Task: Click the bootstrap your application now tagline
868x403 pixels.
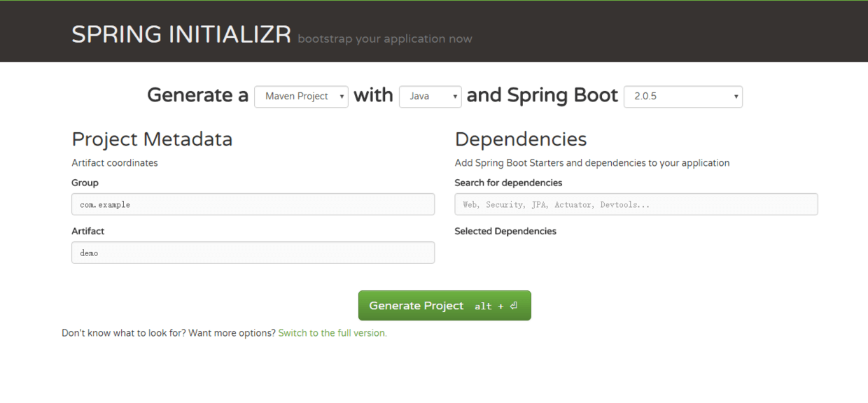Action: [385, 39]
